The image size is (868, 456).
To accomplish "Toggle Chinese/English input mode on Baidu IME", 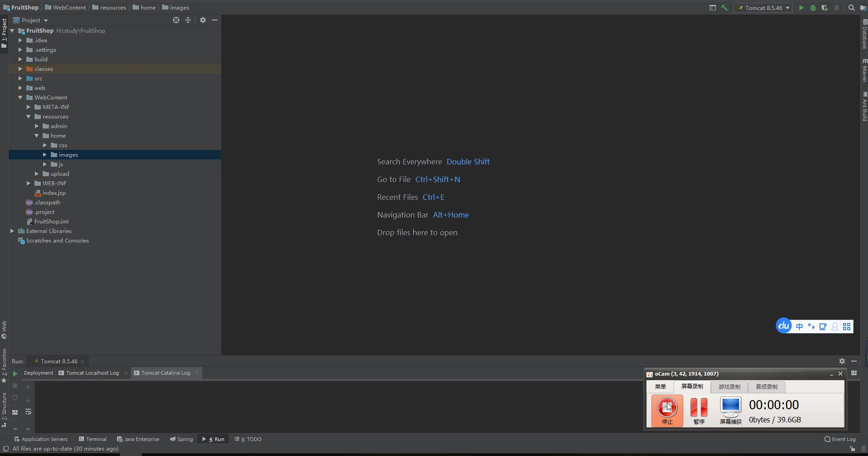I will coord(799,327).
